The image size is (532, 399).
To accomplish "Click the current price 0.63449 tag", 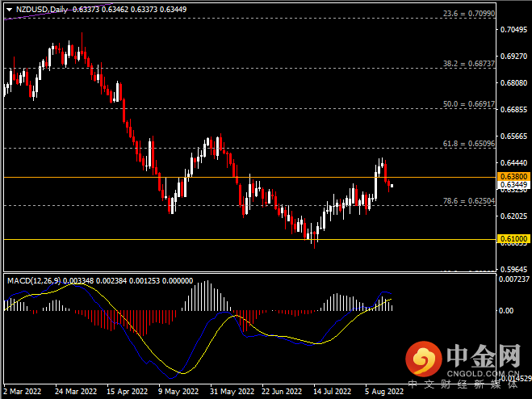I will tap(513, 185).
